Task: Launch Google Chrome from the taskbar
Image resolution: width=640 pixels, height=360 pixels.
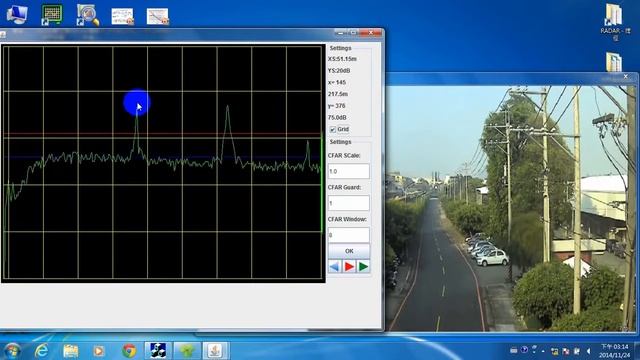Action: pyautogui.click(x=129, y=351)
